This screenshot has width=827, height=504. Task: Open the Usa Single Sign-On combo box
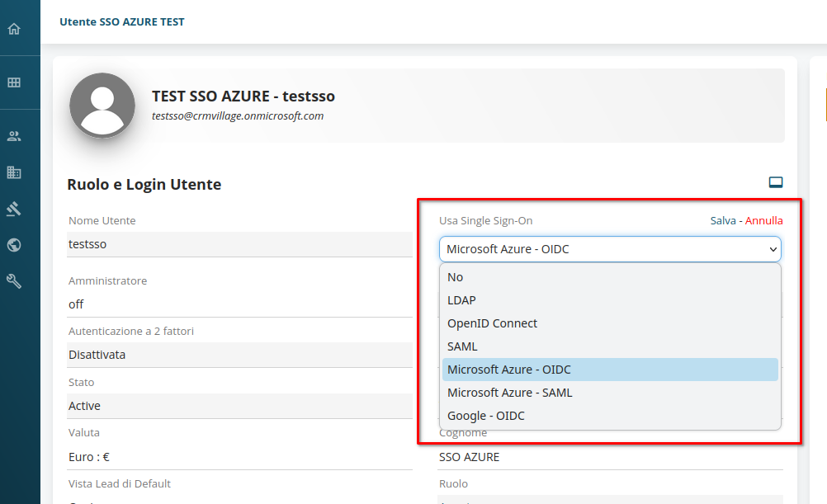pyautogui.click(x=610, y=249)
